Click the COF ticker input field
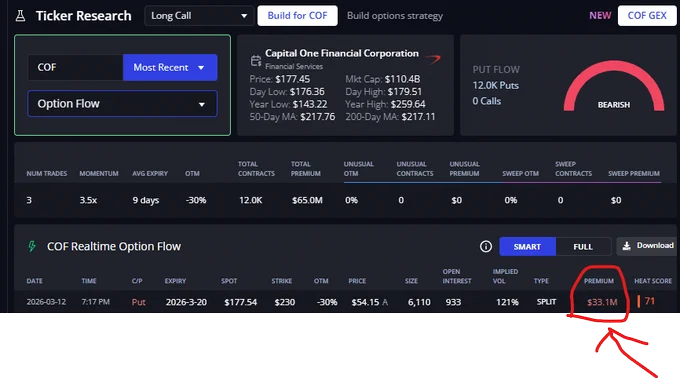The width and height of the screenshot is (680, 379). (75, 67)
